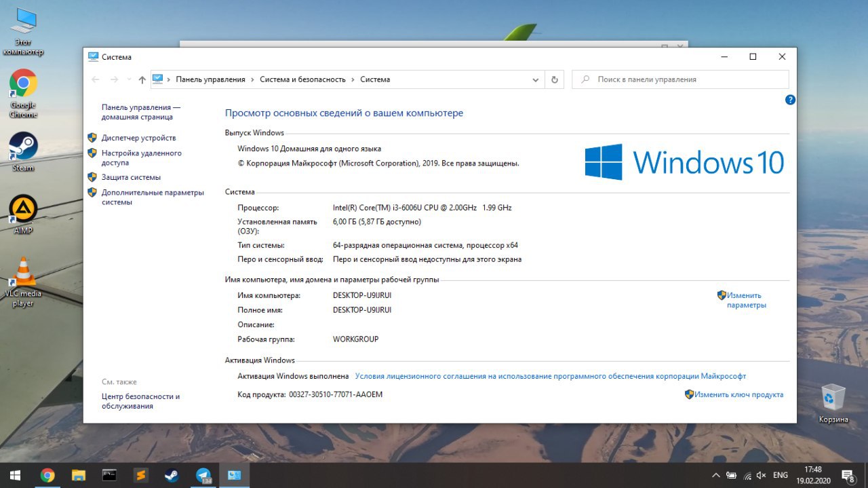Click Система и безопасность breadcrumb

302,79
